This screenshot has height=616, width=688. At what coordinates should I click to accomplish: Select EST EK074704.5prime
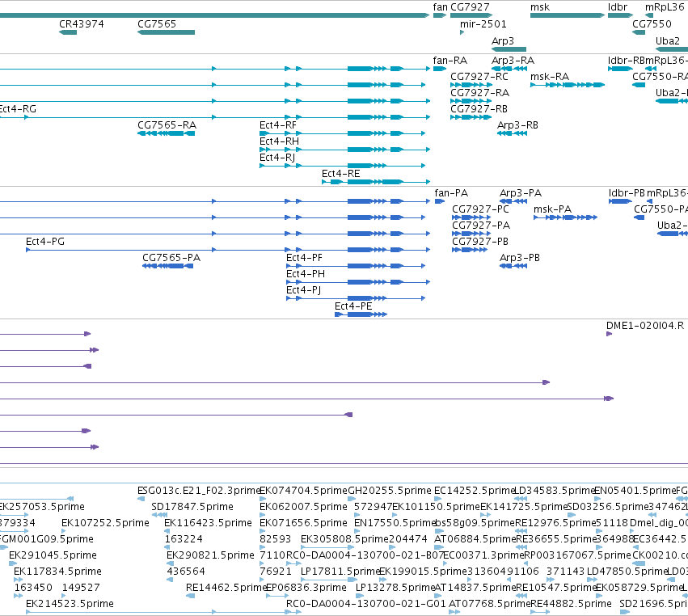[303, 490]
